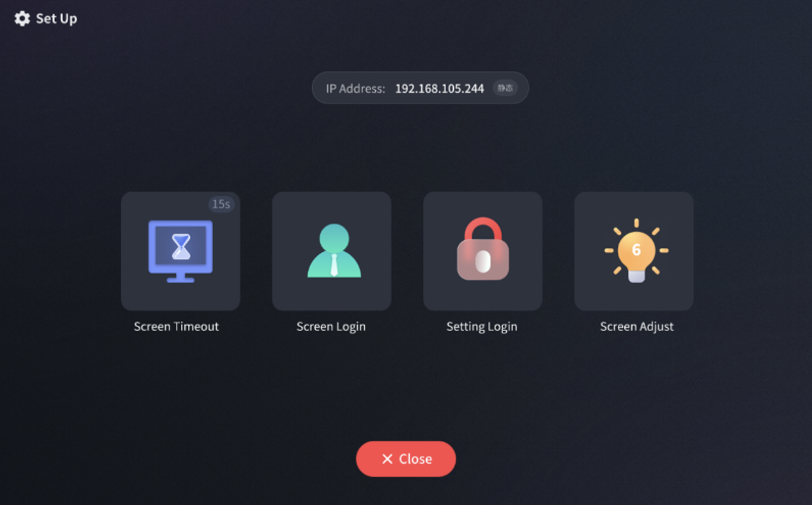Click the 192.168.105.244 IP address value
This screenshot has width=812, height=505.
pos(439,88)
